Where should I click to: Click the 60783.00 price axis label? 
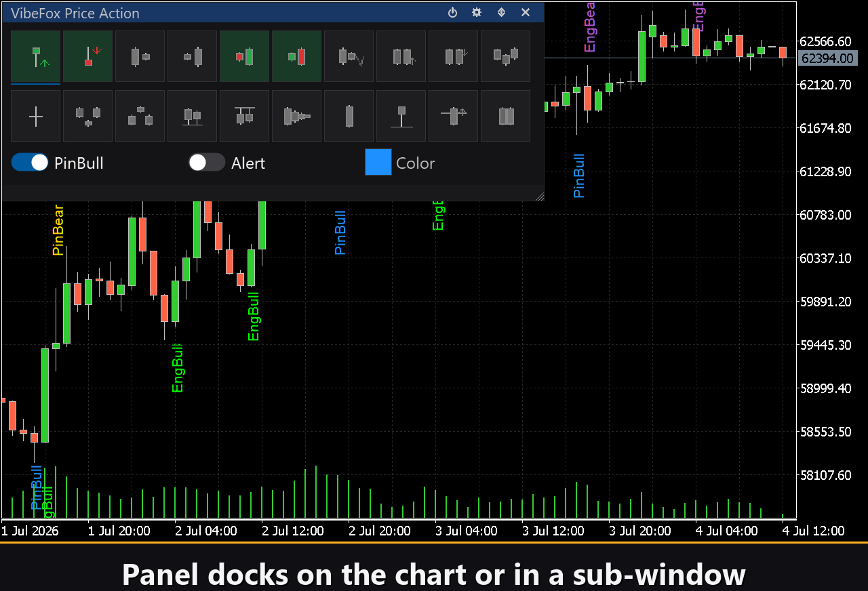826,215
